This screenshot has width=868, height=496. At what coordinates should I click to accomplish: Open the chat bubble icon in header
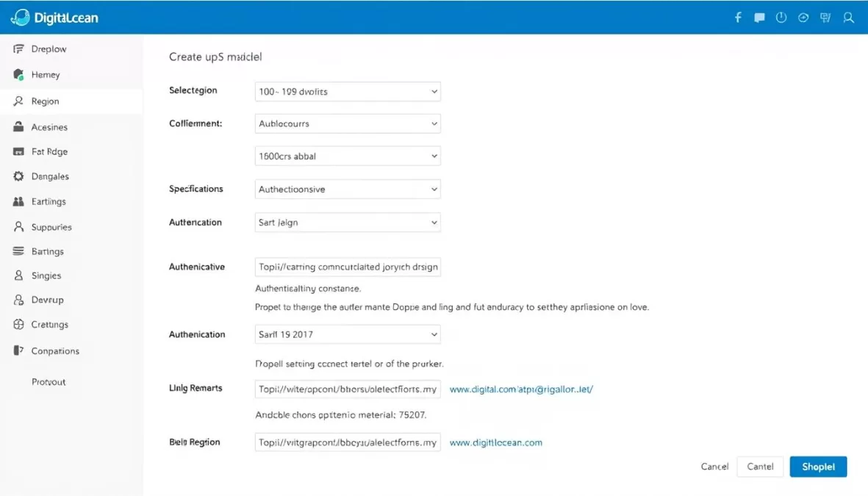[758, 17]
